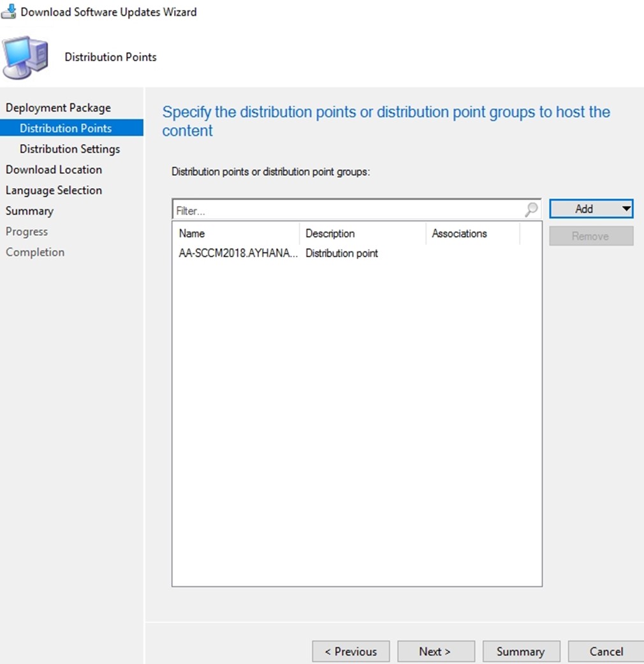Screen dimensions: 644x664
Task: Click the 'Distribution points or distribution point groups:' label
Action: tap(270, 172)
